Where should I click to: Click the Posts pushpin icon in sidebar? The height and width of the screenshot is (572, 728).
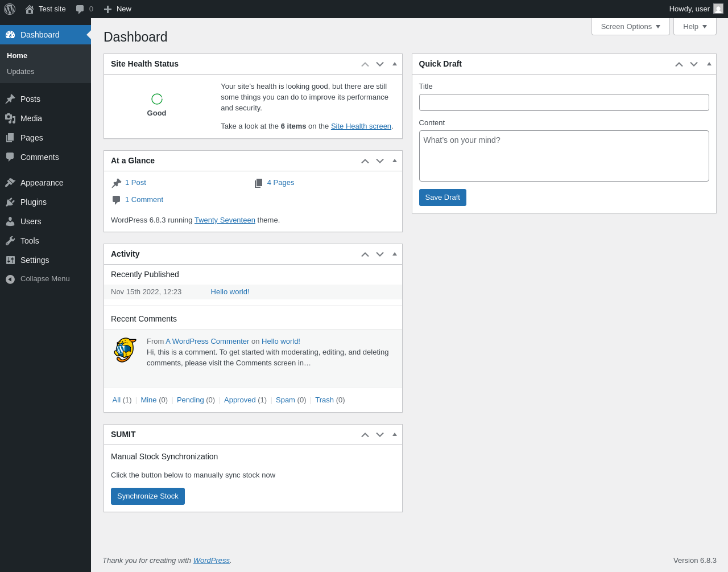coord(10,99)
